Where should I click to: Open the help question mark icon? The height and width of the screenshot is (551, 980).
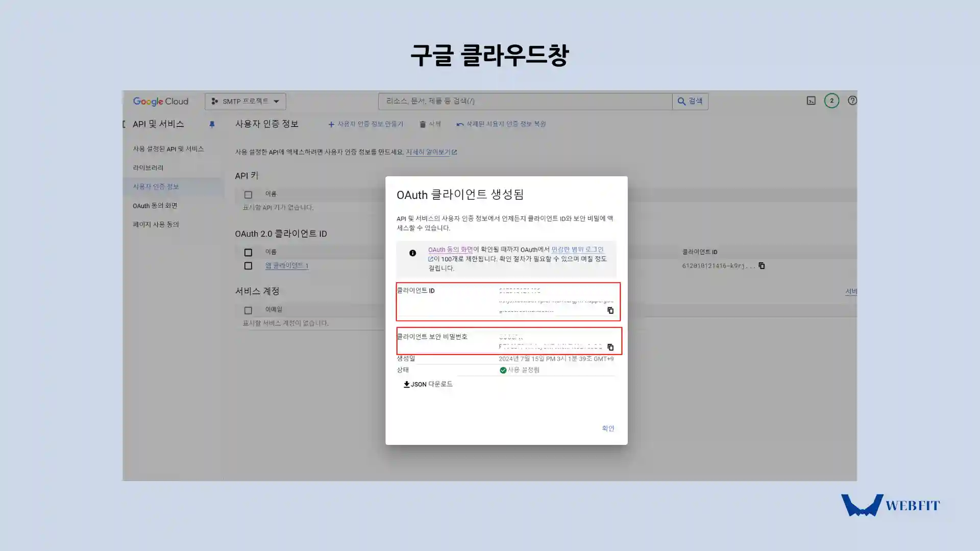pyautogui.click(x=852, y=101)
